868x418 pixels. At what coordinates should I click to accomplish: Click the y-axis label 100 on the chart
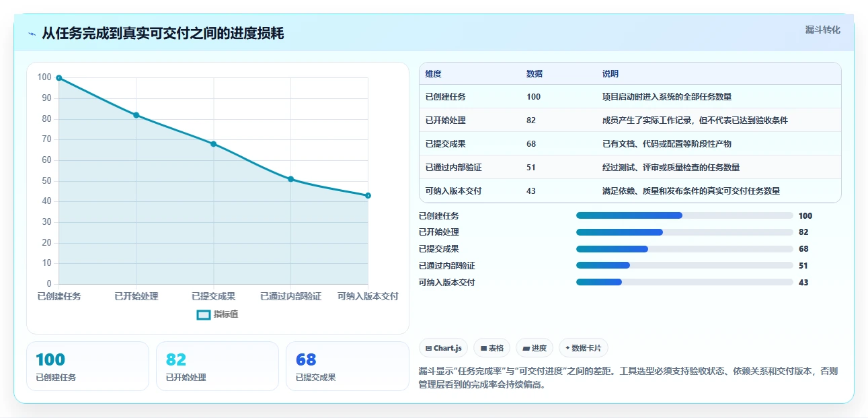pyautogui.click(x=44, y=77)
